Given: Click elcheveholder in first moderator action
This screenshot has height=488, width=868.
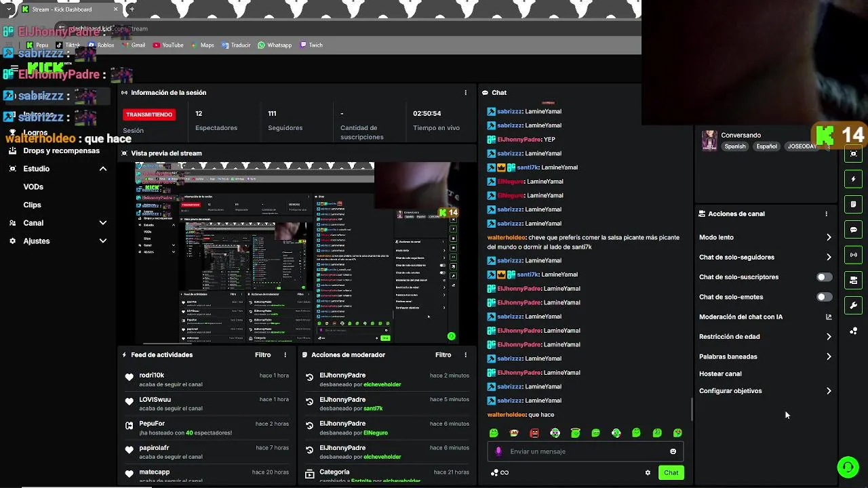Looking at the screenshot, I should click(x=382, y=384).
